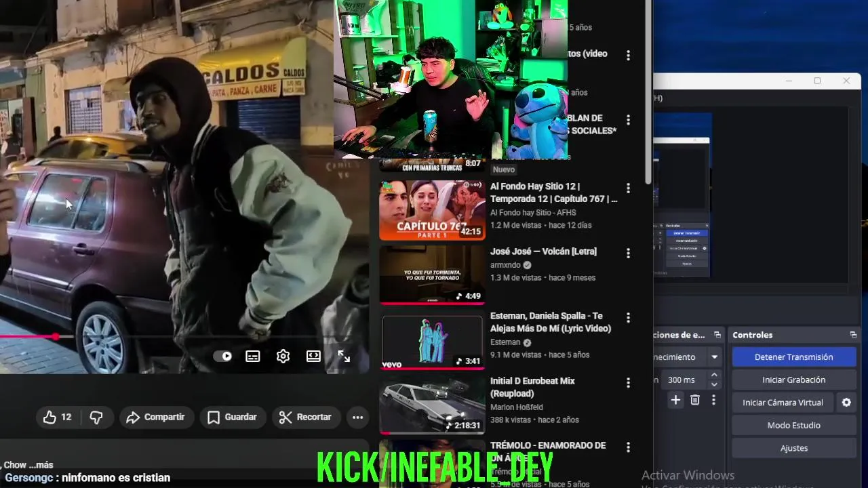The width and height of the screenshot is (868, 488).
Task: Open virtual camera settings gear in OBS
Action: click(x=846, y=403)
